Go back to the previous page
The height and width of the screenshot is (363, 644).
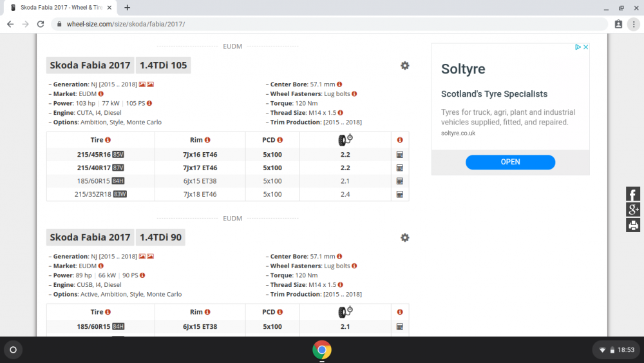pyautogui.click(x=10, y=25)
